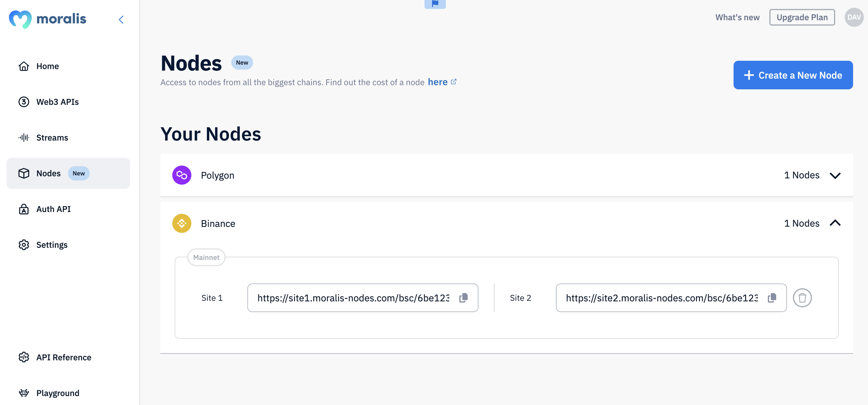
Task: Click the Settings sidebar icon
Action: pos(23,244)
